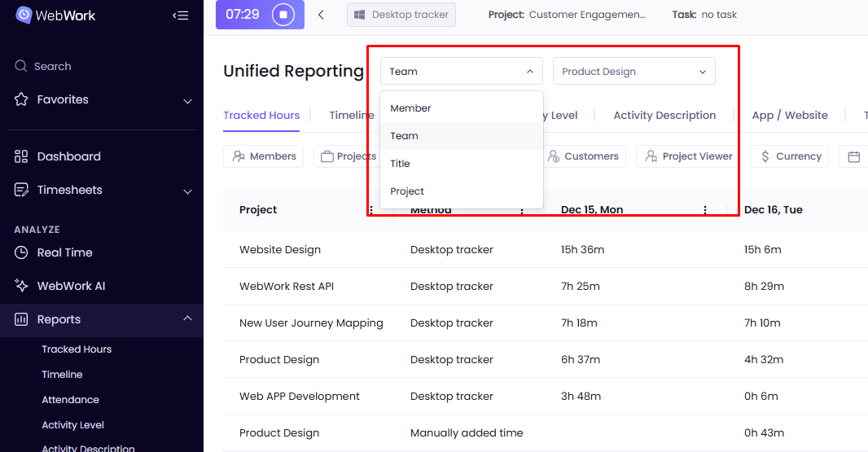The width and height of the screenshot is (868, 452).
Task: Switch to App / Website tab
Action: click(x=789, y=116)
